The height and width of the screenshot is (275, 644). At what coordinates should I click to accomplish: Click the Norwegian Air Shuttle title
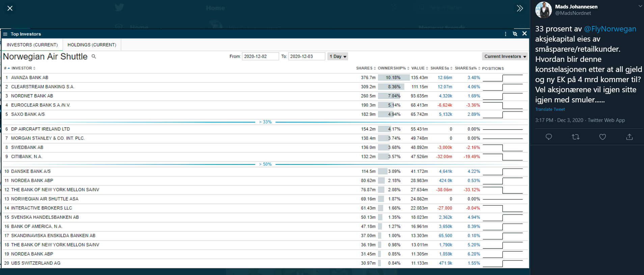pyautogui.click(x=45, y=56)
